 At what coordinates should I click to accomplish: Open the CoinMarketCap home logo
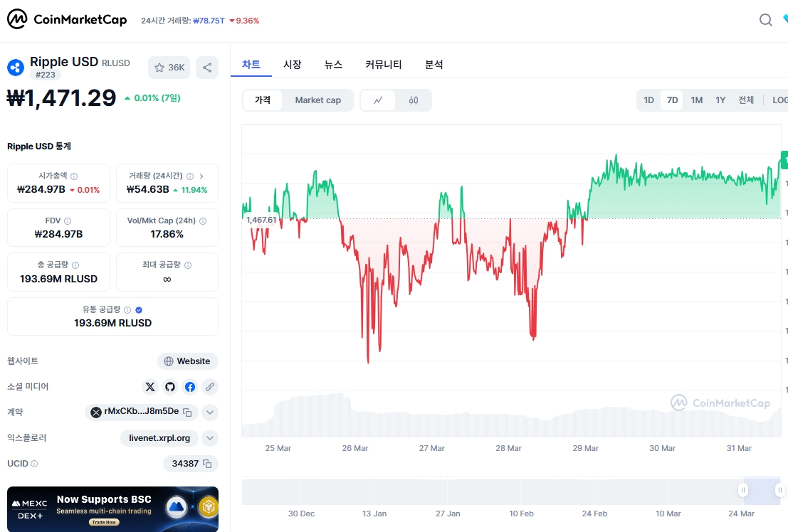click(x=67, y=20)
